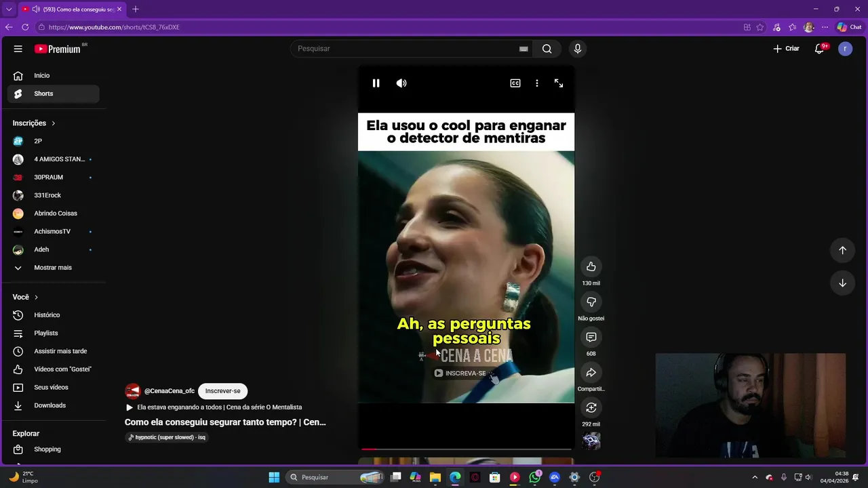Open the @CenaaCena_ofc channel link
This screenshot has height=488, width=868.
pyautogui.click(x=170, y=391)
